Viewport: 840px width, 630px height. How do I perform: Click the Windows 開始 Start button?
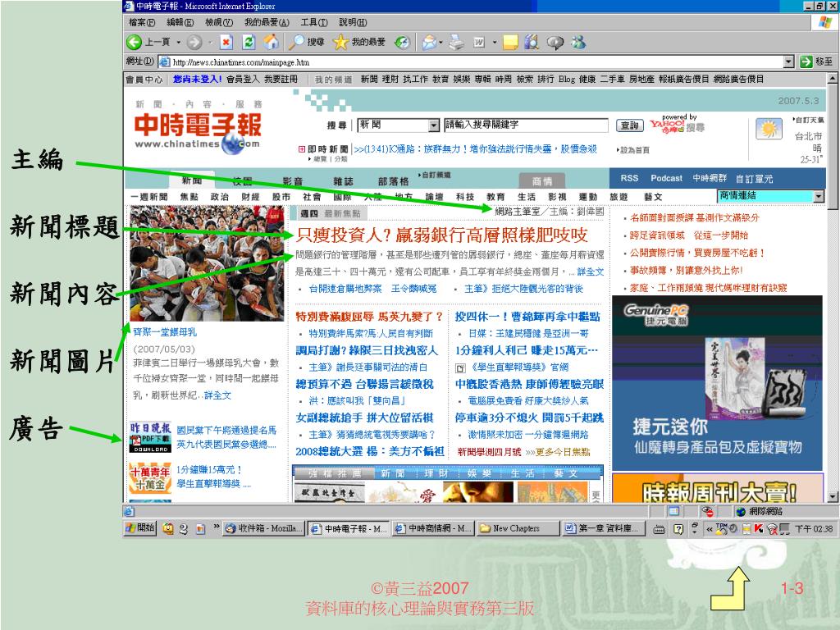[139, 528]
